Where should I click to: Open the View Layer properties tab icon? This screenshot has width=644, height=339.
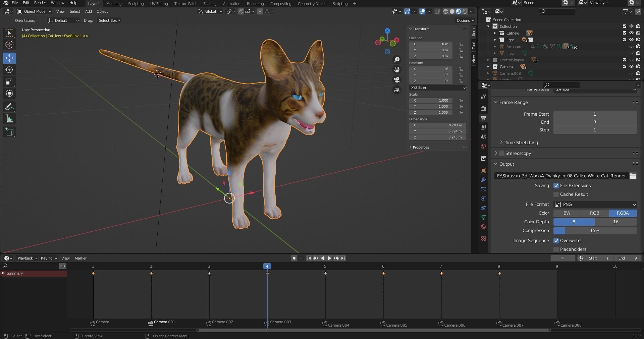[483, 127]
